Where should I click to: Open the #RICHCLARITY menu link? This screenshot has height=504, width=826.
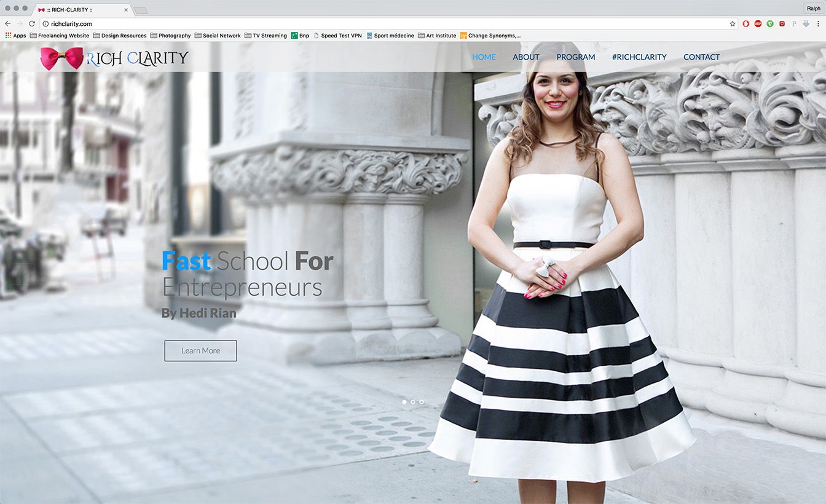(x=639, y=57)
